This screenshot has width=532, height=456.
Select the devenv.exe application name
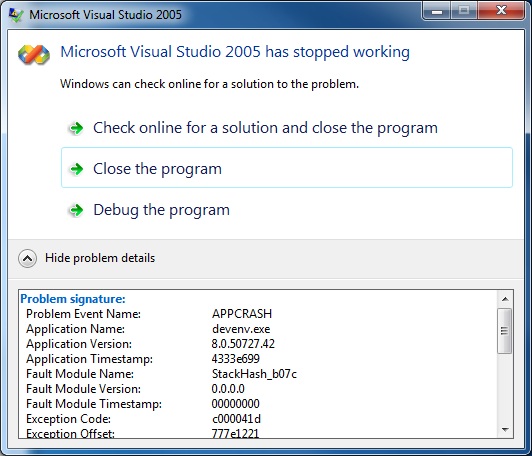click(x=241, y=329)
